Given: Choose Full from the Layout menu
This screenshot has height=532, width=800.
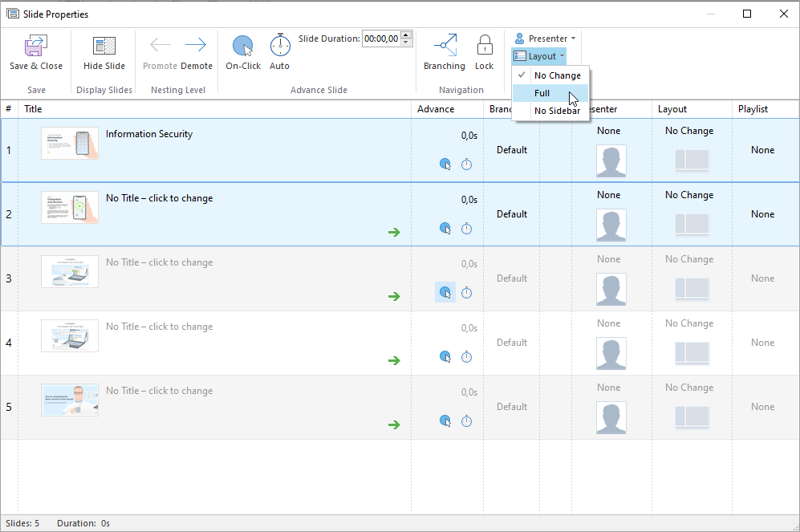Looking at the screenshot, I should coord(542,93).
